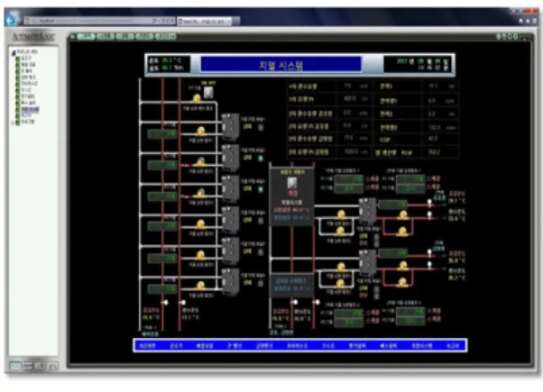Select the topmost gray heat pump unit icon
The image size is (543, 392).
coord(230,126)
